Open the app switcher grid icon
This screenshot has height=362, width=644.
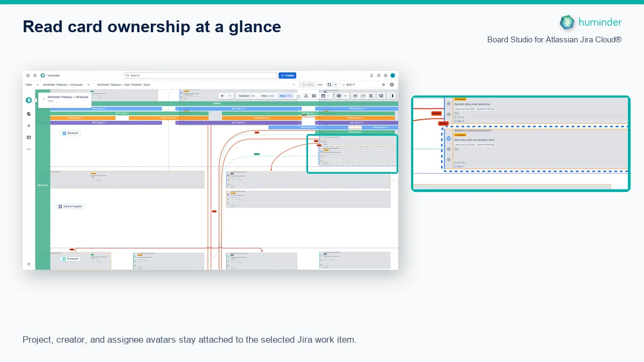[35, 76]
